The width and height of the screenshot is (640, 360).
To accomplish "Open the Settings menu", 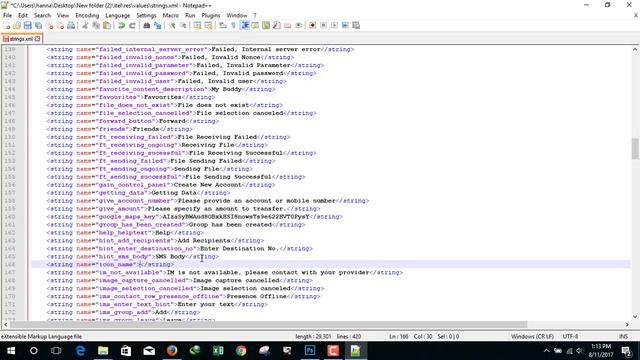I will (x=146, y=15).
